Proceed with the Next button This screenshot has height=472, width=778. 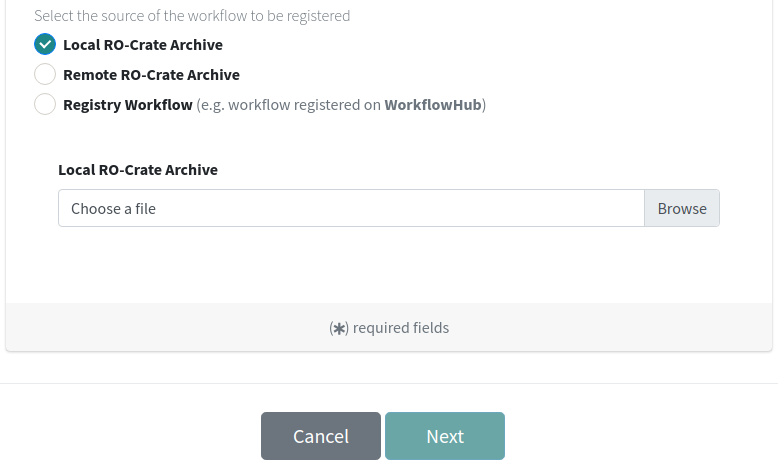coord(445,436)
